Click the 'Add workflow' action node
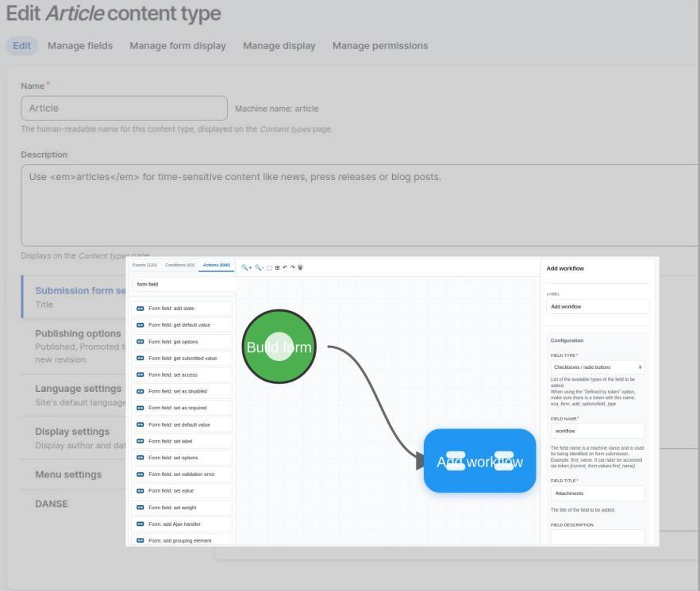 pyautogui.click(x=479, y=461)
